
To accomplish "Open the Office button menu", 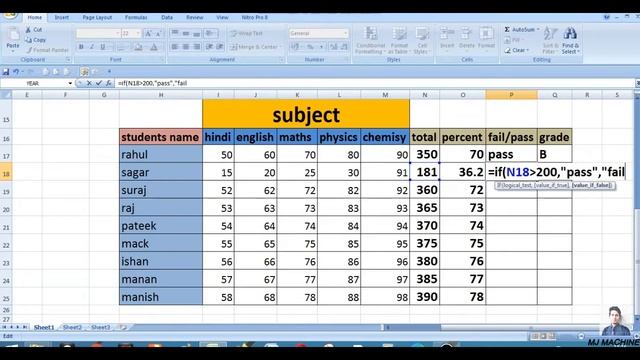I will [x=10, y=16].
